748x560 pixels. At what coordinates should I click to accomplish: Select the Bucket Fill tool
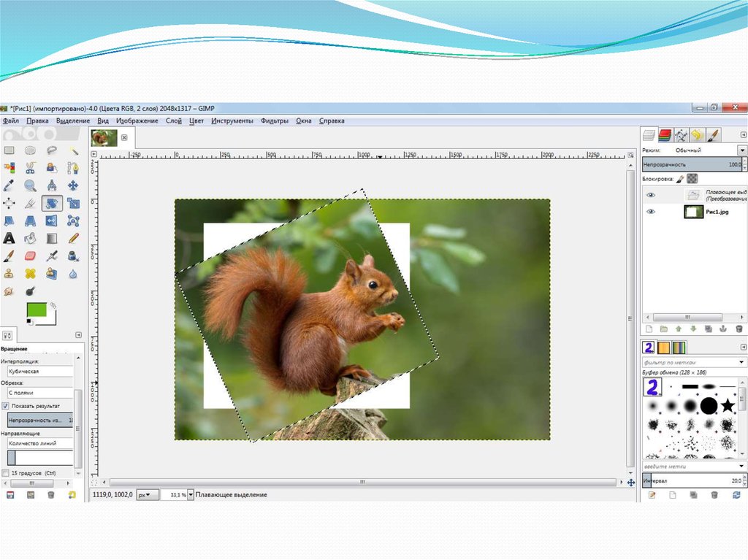point(30,238)
